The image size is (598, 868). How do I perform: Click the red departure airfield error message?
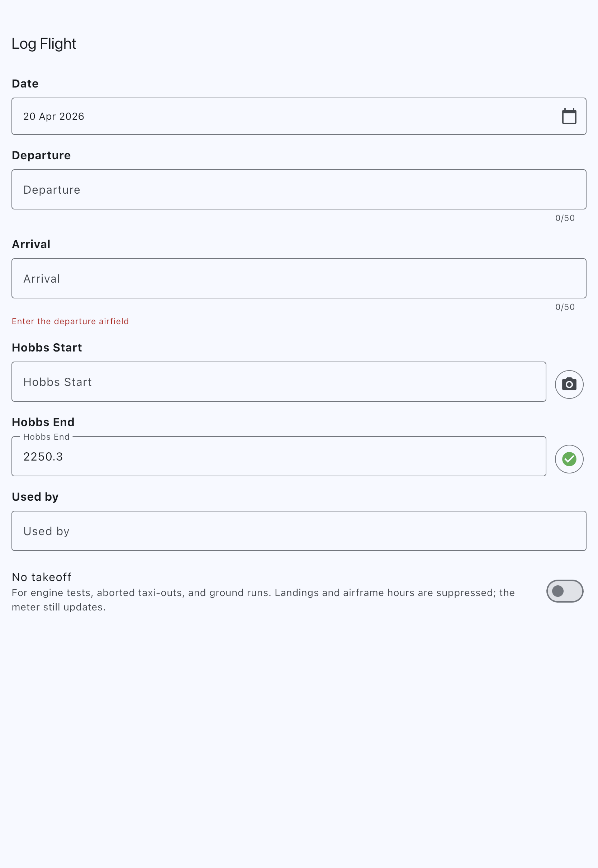(70, 321)
